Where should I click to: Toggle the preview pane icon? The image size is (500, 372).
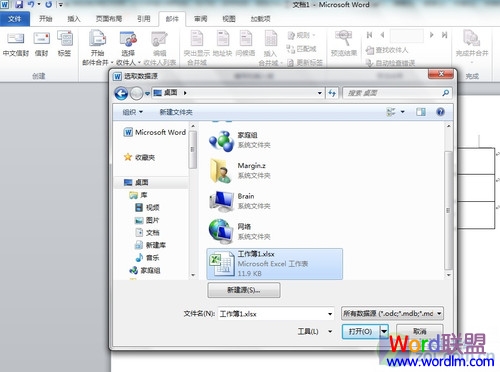(421, 112)
